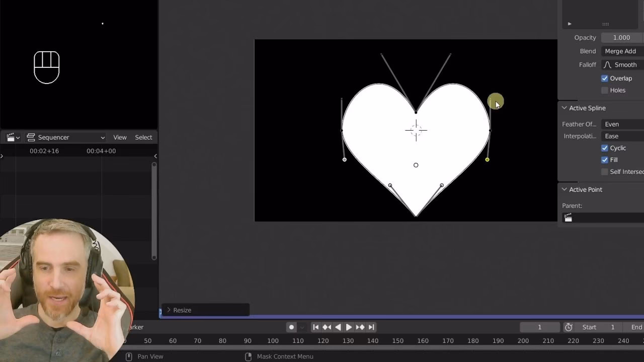Click the 2D cursor crosshair in heart

[416, 131]
